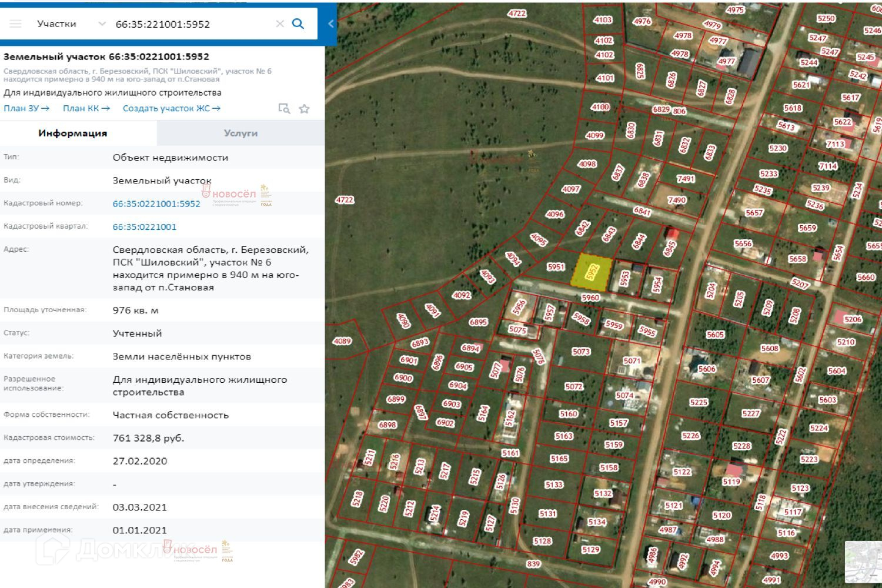Clear the search field with X
Viewport: 882px width, 588px height.
(x=280, y=24)
